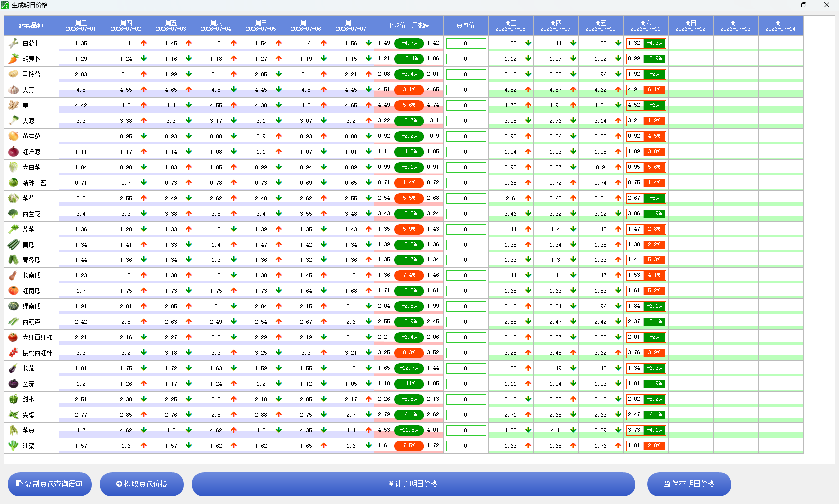Select the 大红西红柿 tomato icon
The width and height of the screenshot is (839, 504).
coord(13,337)
